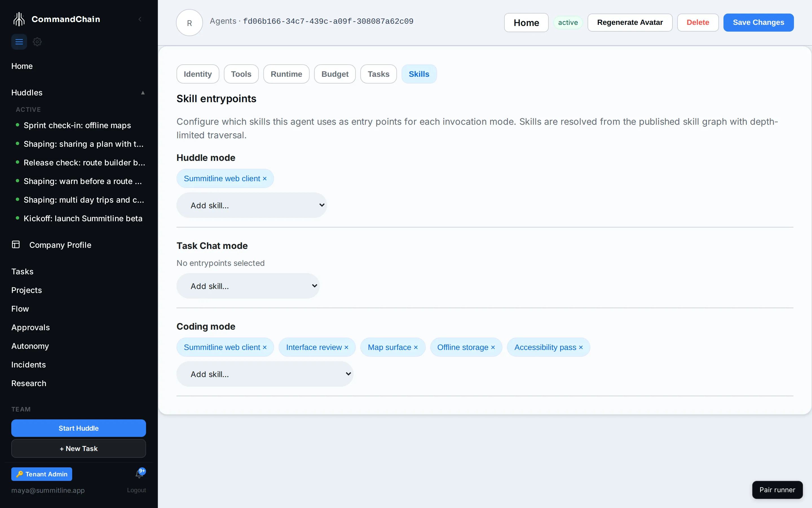Open the Huddle mode Add skill dropdown
This screenshot has width=812, height=508.
[252, 205]
